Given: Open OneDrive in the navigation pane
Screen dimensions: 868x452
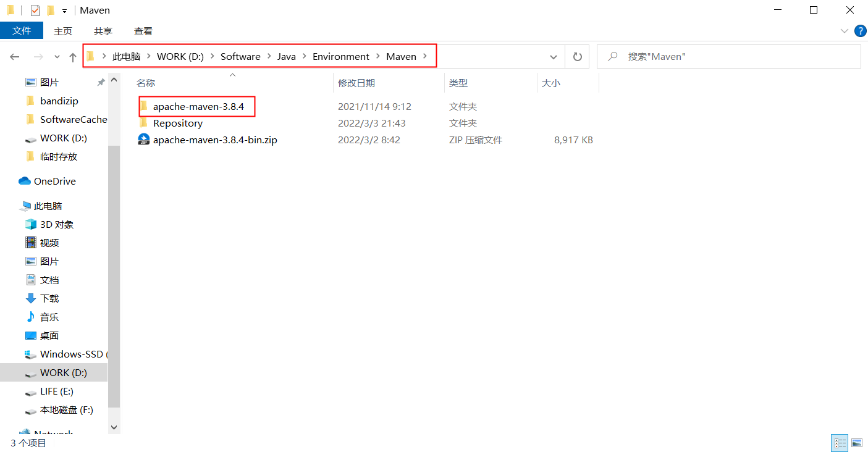Looking at the screenshot, I should [55, 181].
